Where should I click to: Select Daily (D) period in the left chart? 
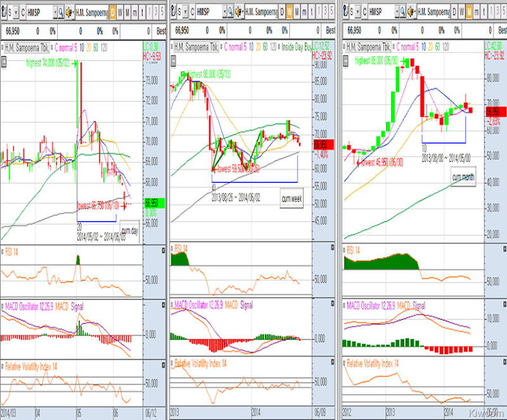click(113, 13)
